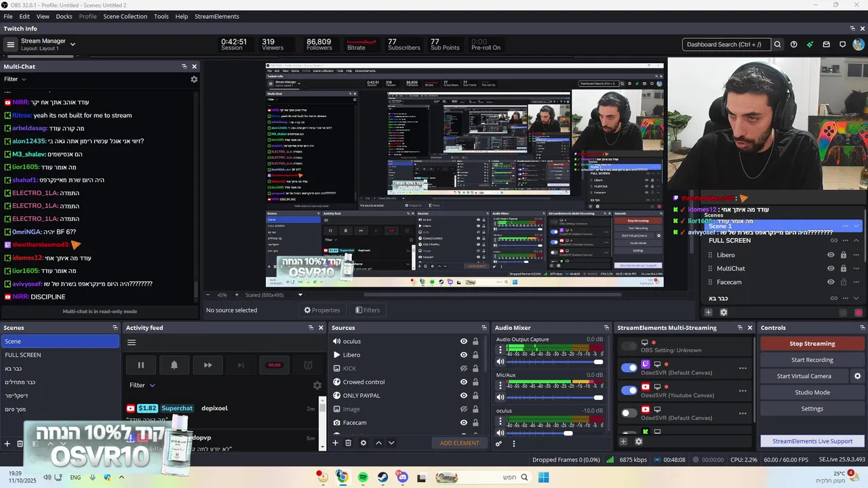Disable OdedSVR Youtube Canvas stream toggle
The height and width of the screenshot is (488, 868).
point(629,390)
